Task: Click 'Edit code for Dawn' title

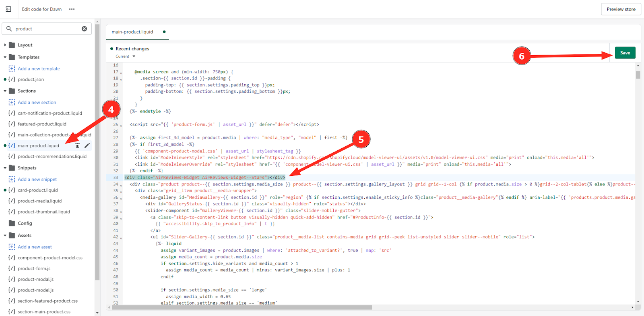Action: click(42, 9)
